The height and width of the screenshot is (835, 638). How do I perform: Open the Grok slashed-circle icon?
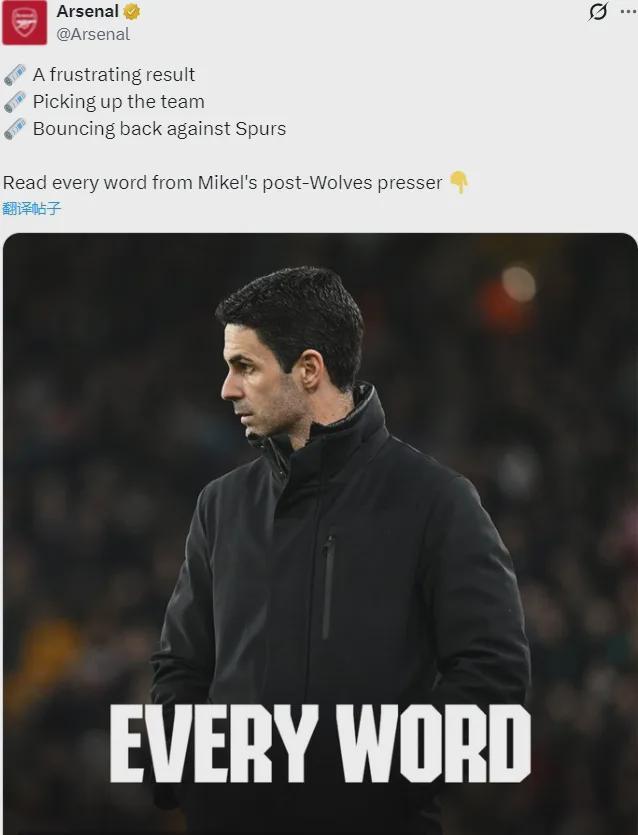pos(598,11)
